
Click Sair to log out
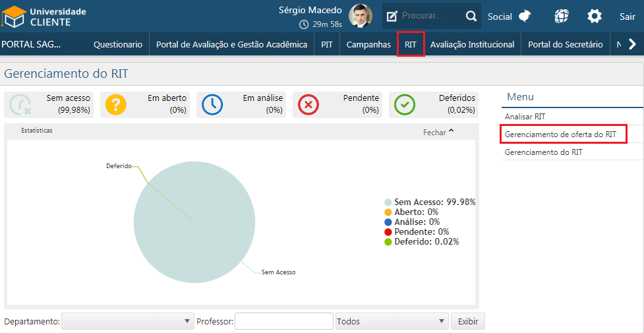tap(628, 16)
